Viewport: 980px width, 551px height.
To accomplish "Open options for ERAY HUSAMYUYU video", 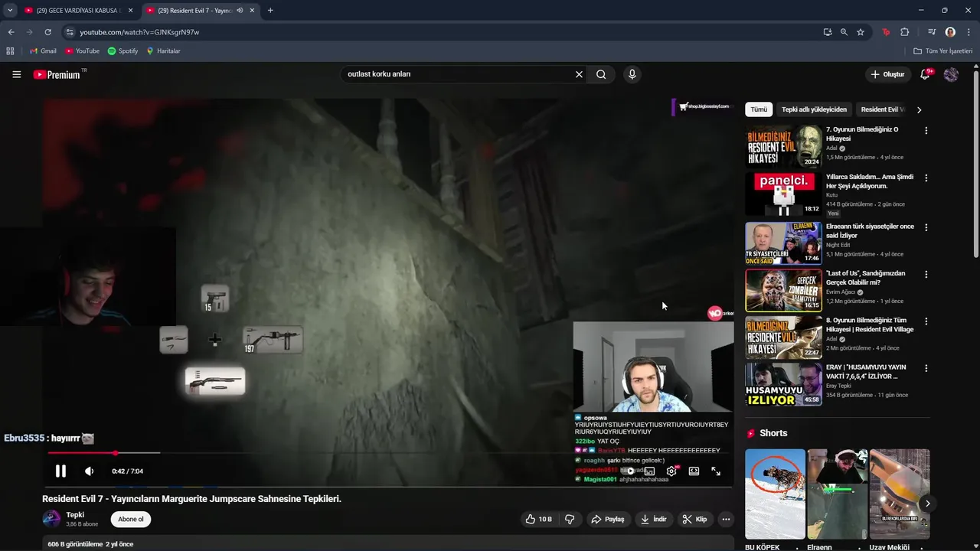I will [926, 369].
